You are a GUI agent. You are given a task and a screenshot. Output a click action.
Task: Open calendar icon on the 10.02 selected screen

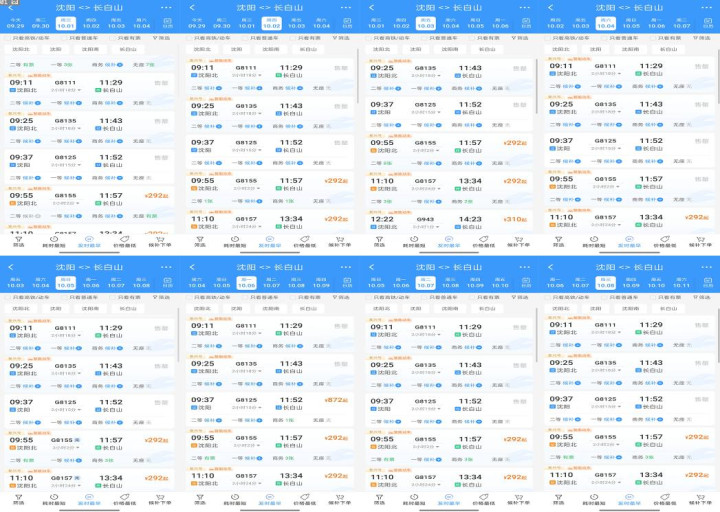(348, 22)
